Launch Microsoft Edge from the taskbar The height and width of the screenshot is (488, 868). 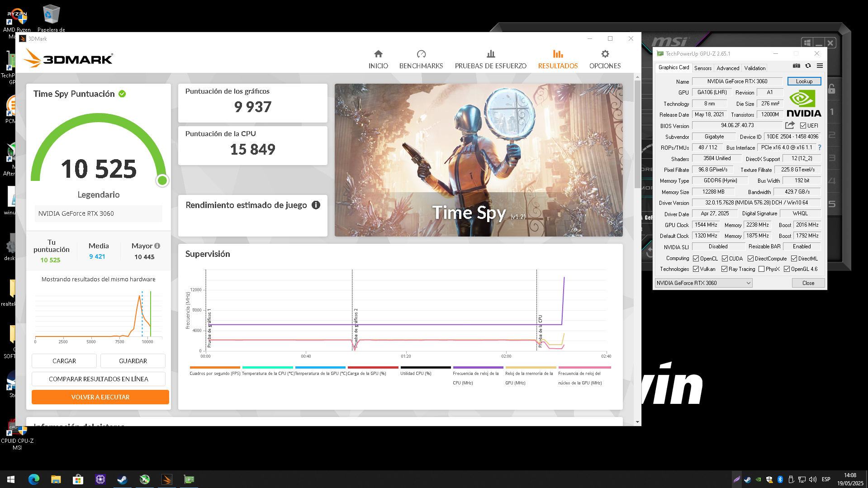34,479
